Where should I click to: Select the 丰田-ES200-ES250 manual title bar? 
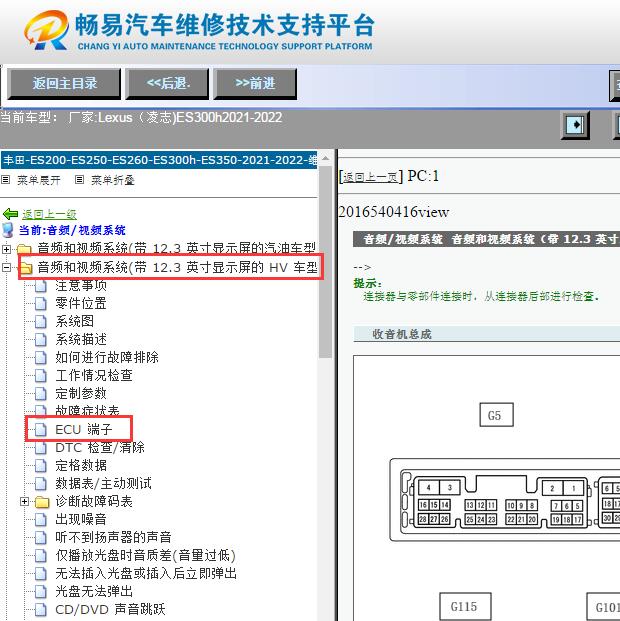pos(159,160)
